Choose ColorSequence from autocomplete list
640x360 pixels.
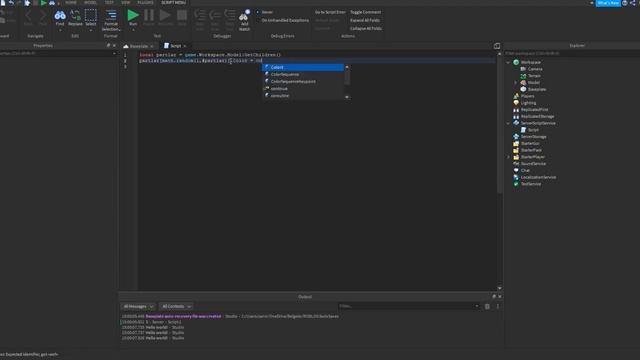pyautogui.click(x=303, y=74)
